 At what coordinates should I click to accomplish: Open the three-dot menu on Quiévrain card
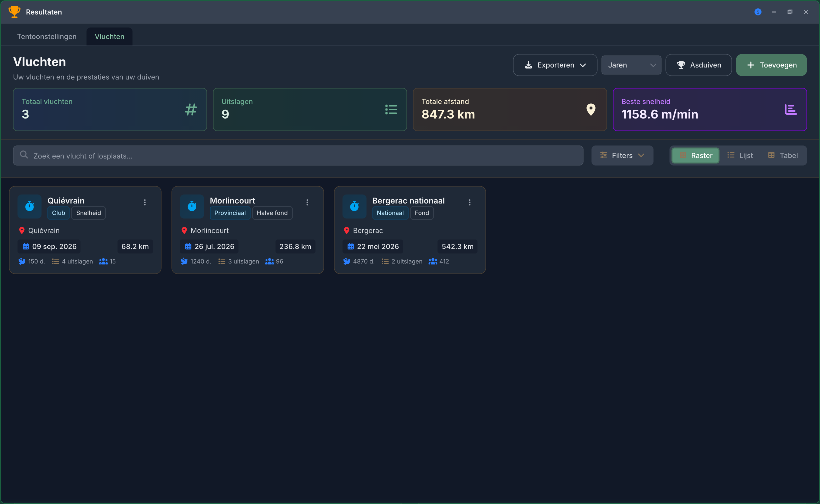145,202
